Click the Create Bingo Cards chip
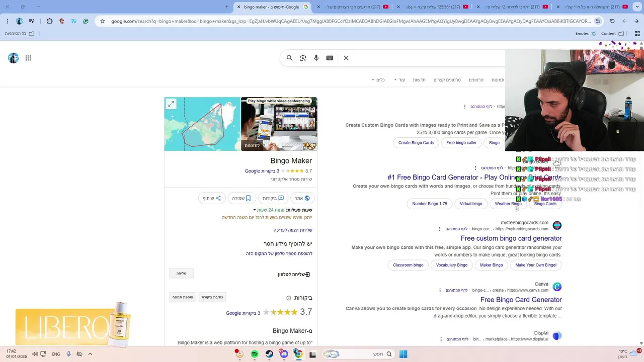Image resolution: width=644 pixels, height=362 pixels. tap(416, 143)
